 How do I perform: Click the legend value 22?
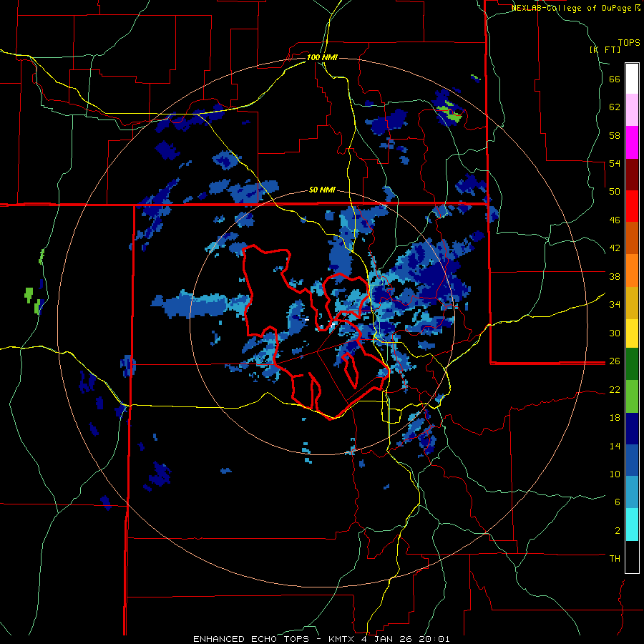click(x=615, y=389)
